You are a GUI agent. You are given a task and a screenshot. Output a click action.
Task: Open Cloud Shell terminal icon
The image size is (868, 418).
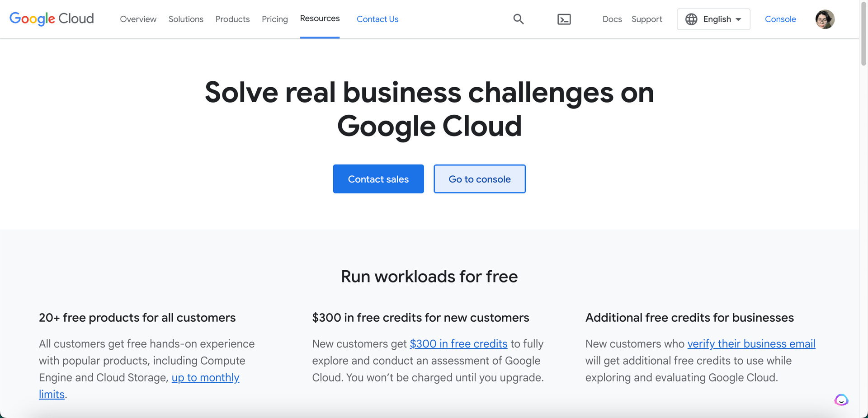pos(564,19)
